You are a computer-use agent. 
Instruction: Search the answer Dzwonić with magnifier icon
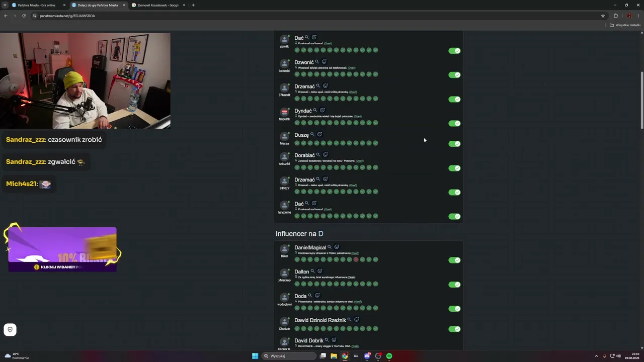[x=317, y=62]
